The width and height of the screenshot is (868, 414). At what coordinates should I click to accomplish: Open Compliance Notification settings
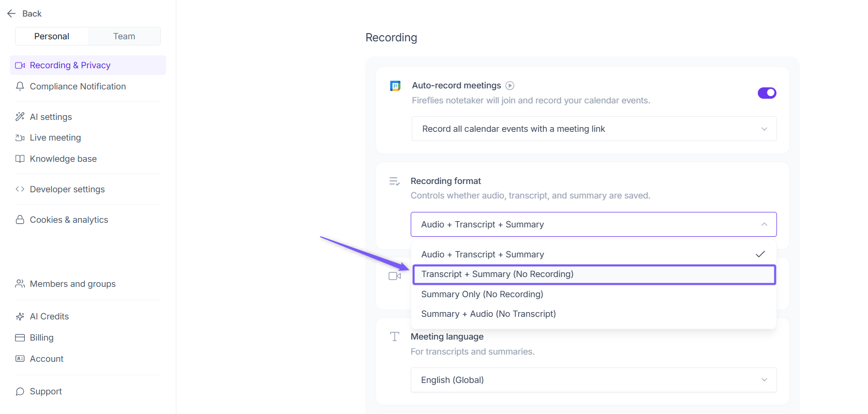pos(78,86)
